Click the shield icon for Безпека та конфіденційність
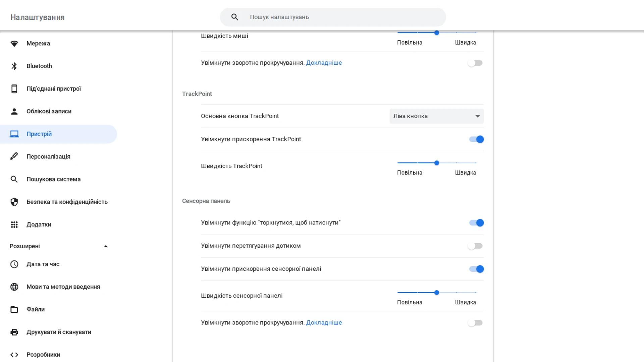This screenshot has height=362, width=644. pos(14,202)
